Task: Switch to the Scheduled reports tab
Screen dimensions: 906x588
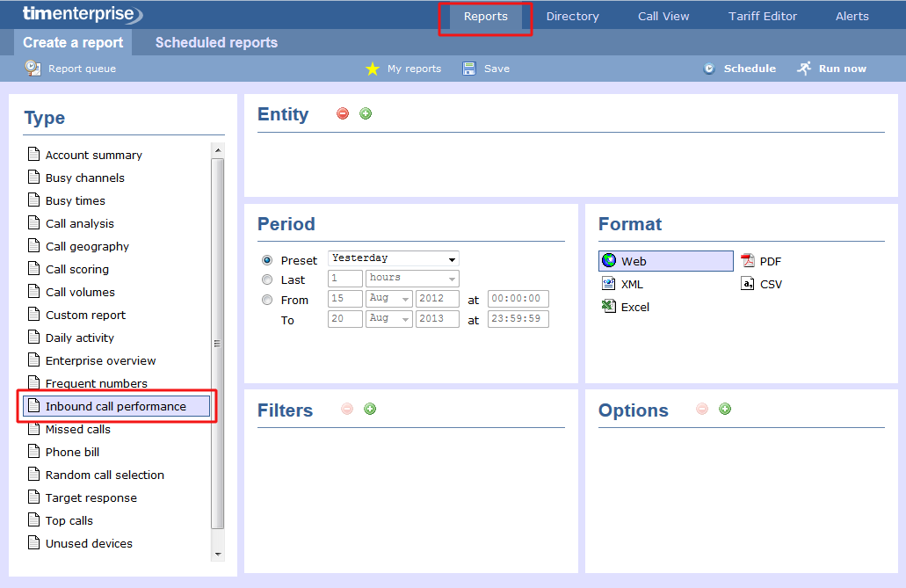Action: (x=214, y=42)
